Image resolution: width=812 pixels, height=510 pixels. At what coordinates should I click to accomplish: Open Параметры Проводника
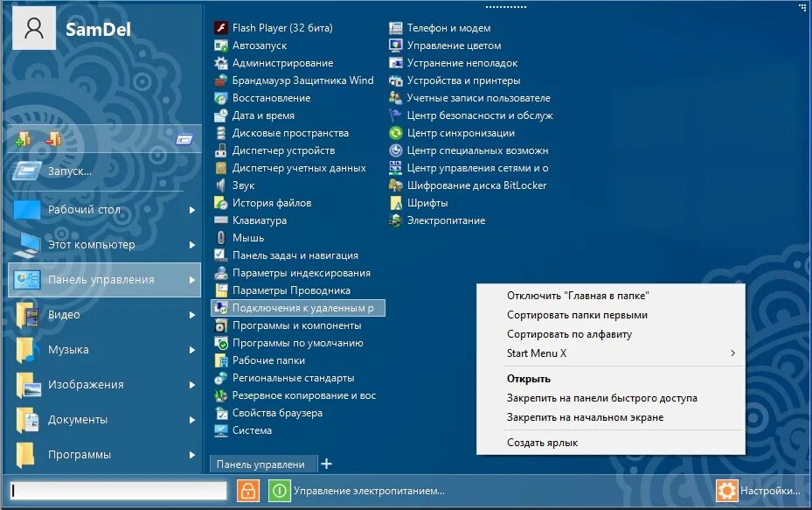pos(282,290)
